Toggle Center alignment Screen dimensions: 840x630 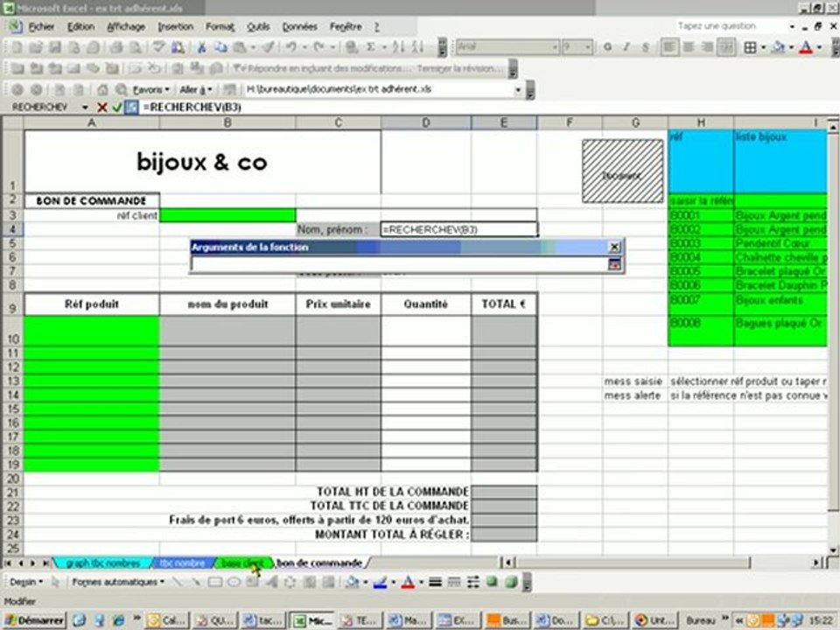click(689, 47)
